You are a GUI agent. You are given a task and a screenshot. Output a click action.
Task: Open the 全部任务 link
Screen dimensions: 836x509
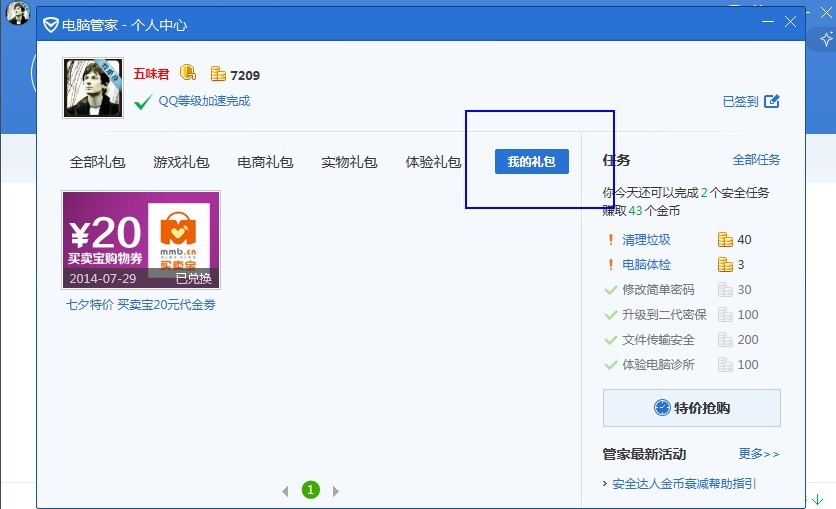756,160
